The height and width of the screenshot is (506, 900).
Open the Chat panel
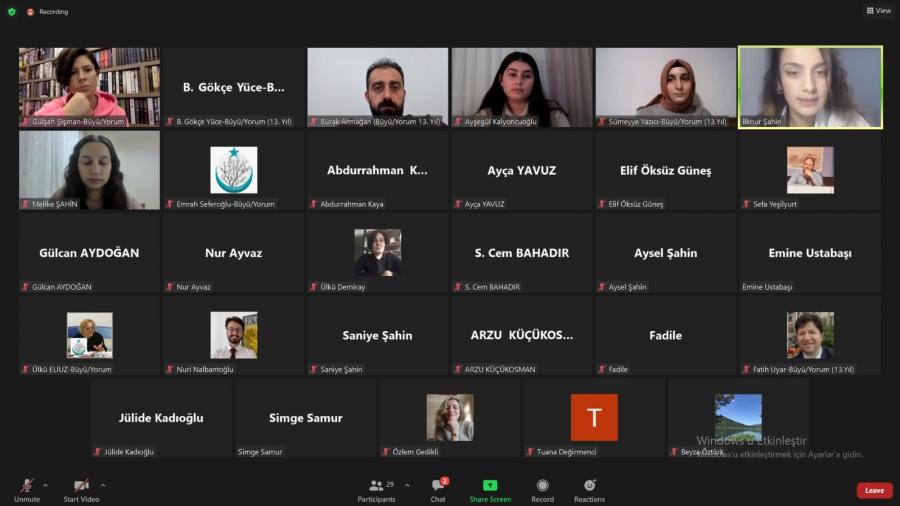coord(438,489)
